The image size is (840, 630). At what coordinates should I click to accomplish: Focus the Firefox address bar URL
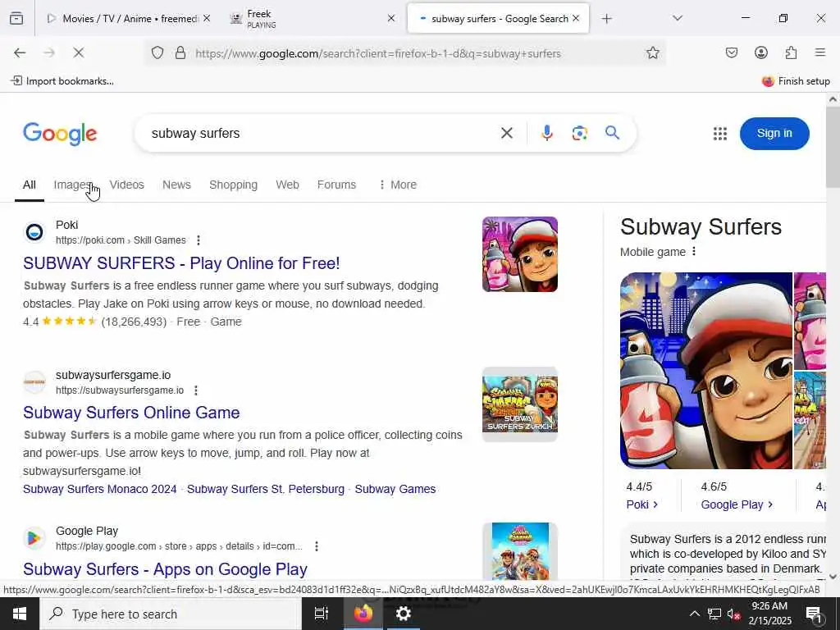(x=378, y=53)
